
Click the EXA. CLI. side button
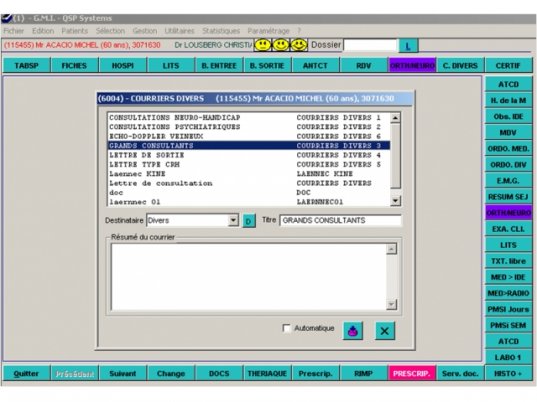pyautogui.click(x=509, y=229)
